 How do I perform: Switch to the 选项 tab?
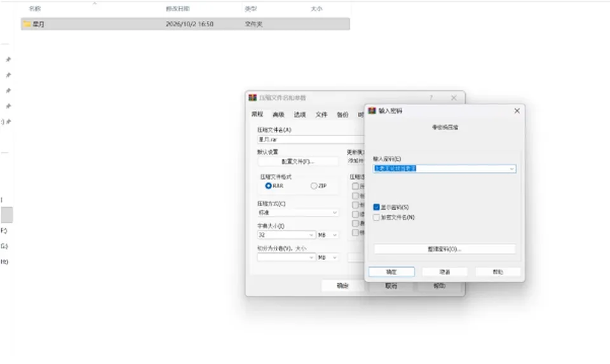point(299,114)
